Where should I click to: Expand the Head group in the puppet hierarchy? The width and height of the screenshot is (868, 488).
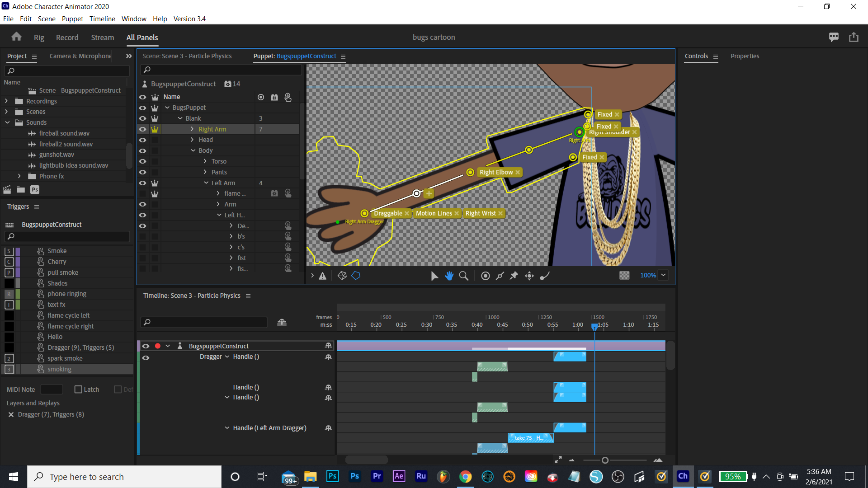(192, 140)
